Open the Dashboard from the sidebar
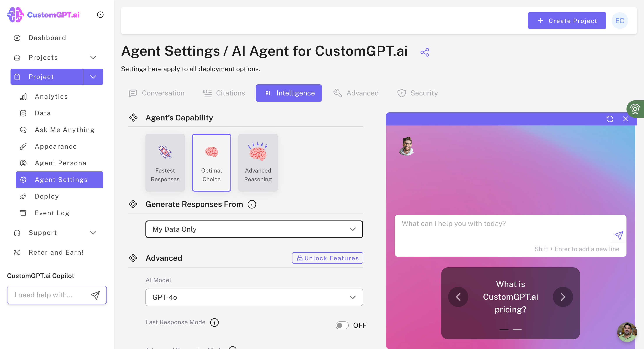Viewport: 644px width, 349px height. (x=47, y=38)
